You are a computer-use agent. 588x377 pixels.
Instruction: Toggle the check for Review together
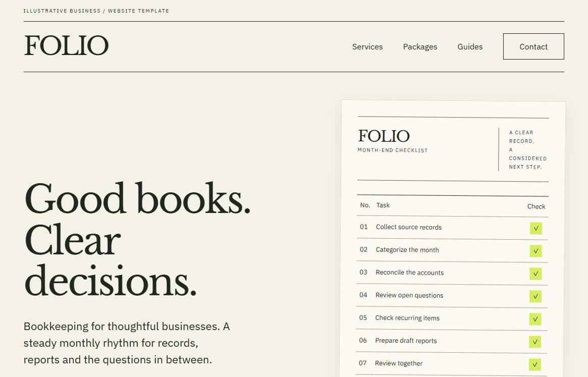point(534,364)
